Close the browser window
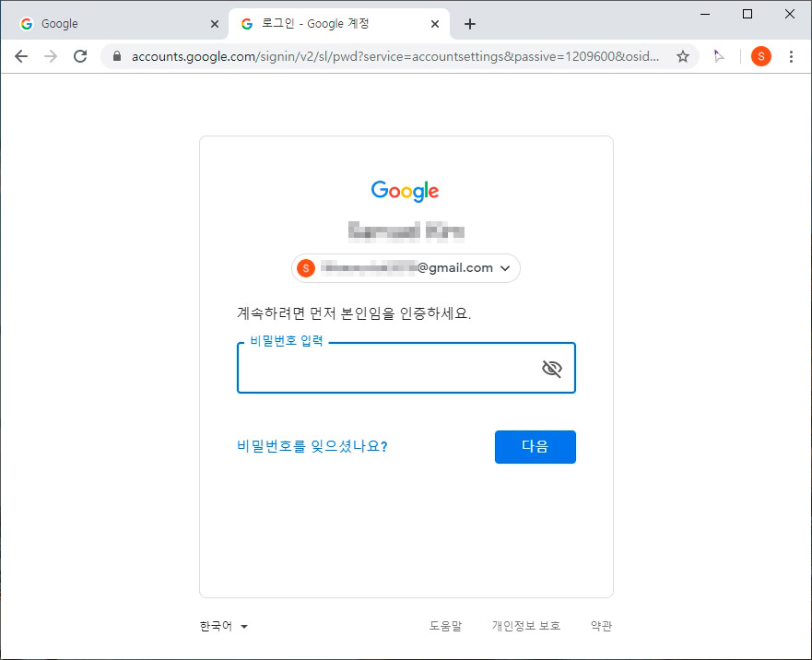Screen dimensions: 812x660 790,14
